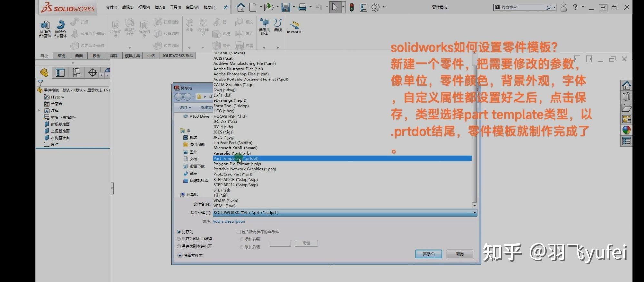Open Custom Properties in task pane

pyautogui.click(x=626, y=141)
